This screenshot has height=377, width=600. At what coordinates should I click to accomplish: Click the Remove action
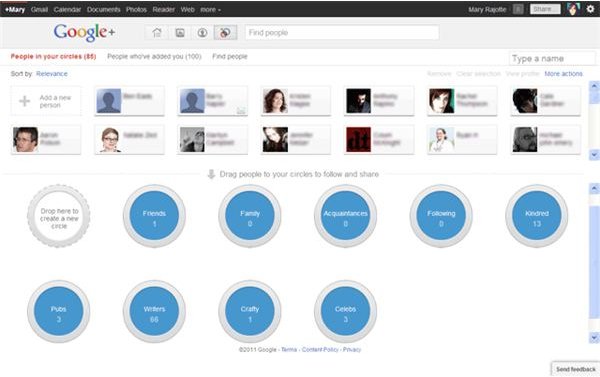(x=439, y=74)
